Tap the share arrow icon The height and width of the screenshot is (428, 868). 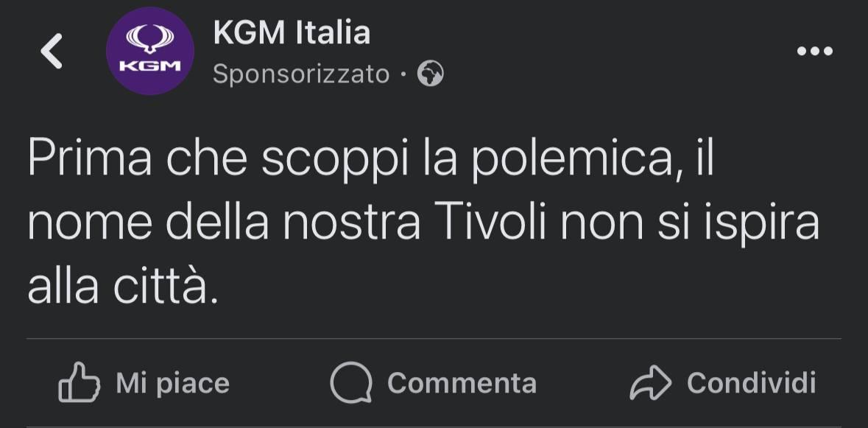pos(651,383)
